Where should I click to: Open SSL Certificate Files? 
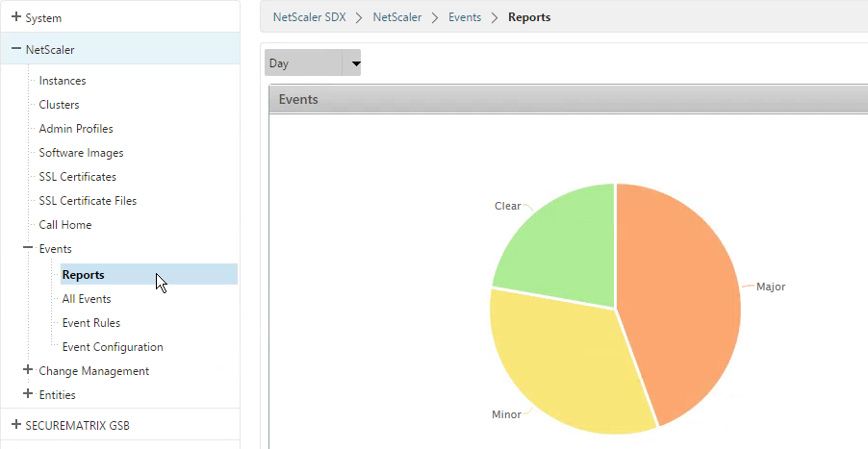tap(88, 201)
